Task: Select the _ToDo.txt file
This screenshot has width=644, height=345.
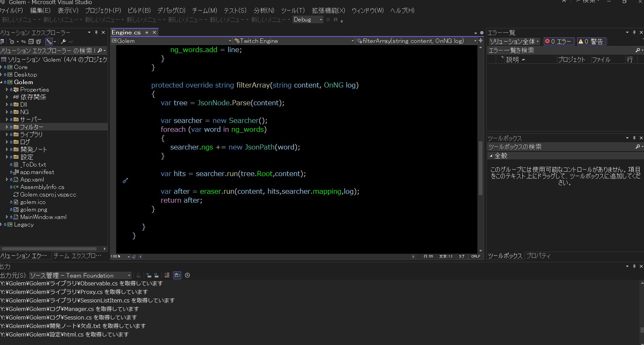Action: coord(33,164)
